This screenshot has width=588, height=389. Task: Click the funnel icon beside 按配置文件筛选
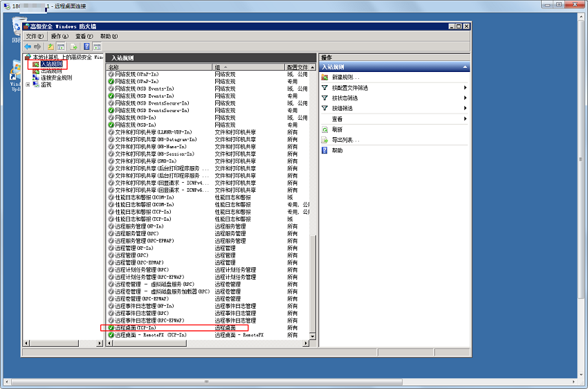click(324, 88)
